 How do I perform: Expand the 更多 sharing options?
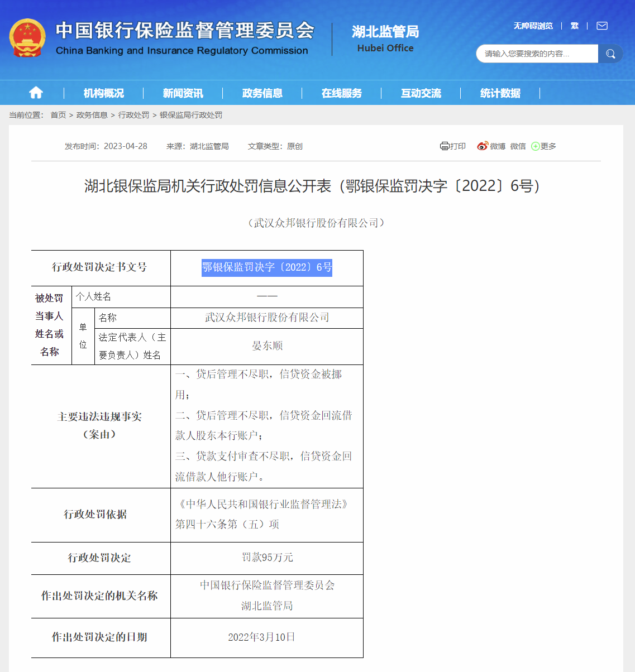[543, 146]
